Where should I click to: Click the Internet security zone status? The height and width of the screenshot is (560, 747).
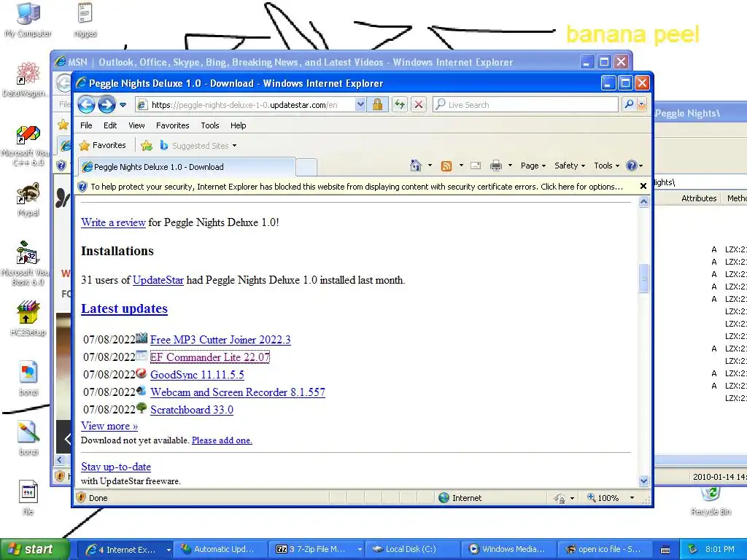(x=460, y=497)
